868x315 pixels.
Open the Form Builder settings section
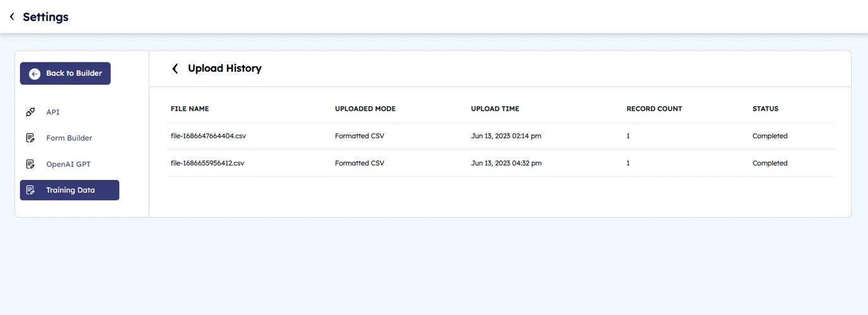click(69, 138)
